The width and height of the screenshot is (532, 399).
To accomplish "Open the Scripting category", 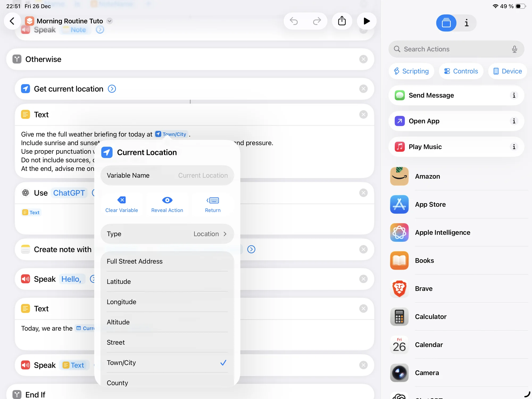I will (411, 71).
